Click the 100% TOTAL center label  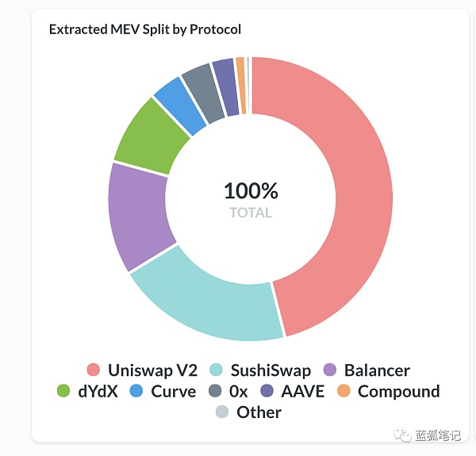tap(251, 199)
